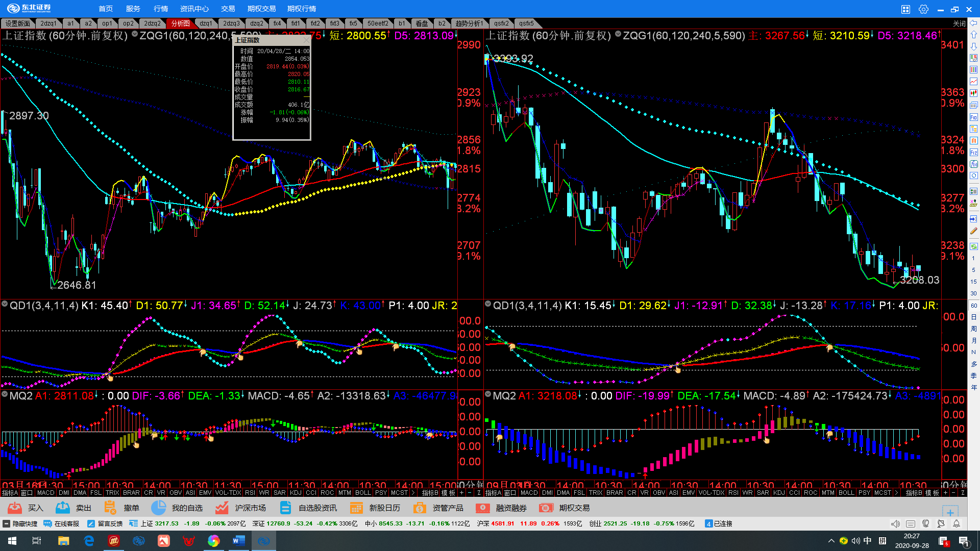
Task: Click the 撤单 cancel order icon
Action: (110, 508)
